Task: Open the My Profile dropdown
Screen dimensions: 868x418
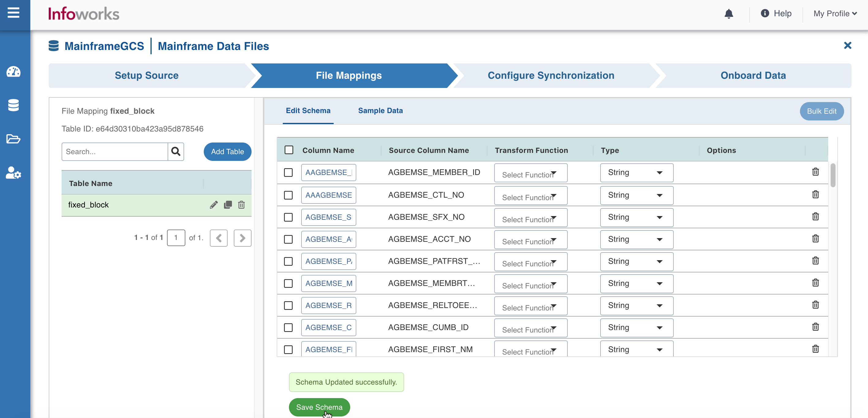Action: (x=835, y=13)
